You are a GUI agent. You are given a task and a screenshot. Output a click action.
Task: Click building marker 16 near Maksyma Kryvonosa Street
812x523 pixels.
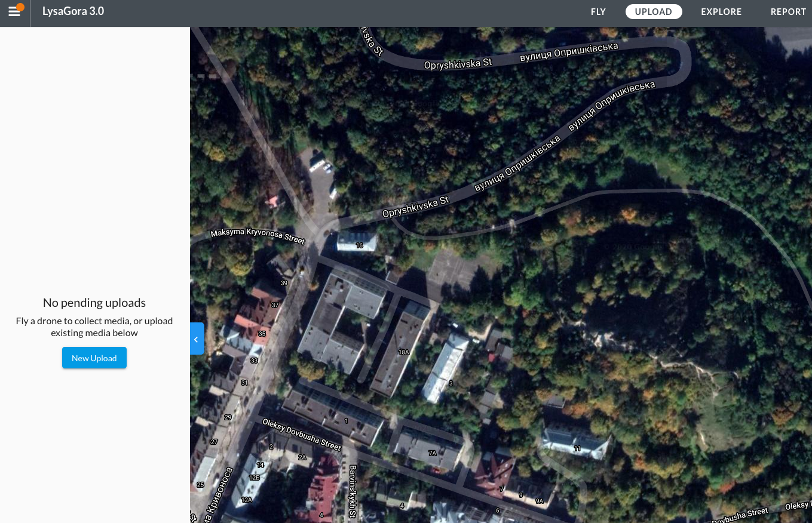[x=360, y=245]
